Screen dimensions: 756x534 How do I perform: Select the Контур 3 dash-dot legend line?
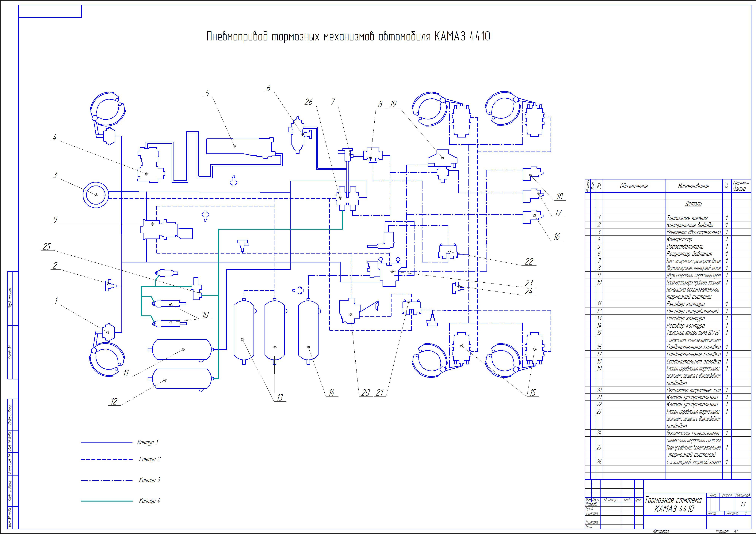(x=106, y=480)
